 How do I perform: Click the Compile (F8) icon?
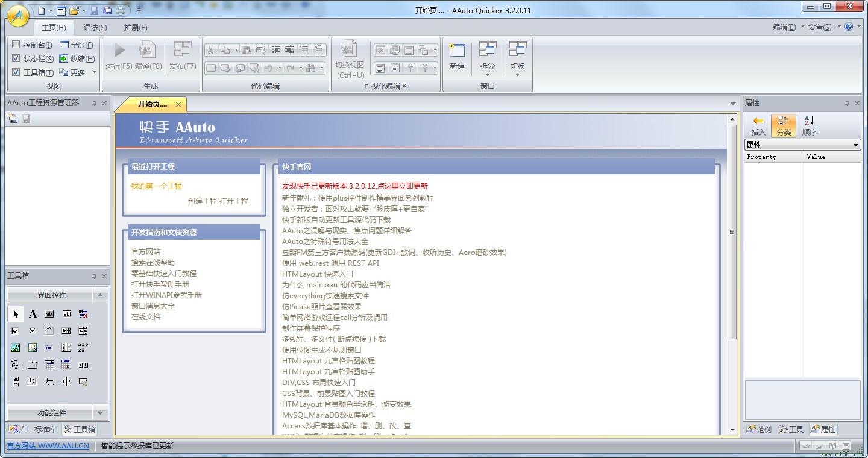[x=148, y=49]
